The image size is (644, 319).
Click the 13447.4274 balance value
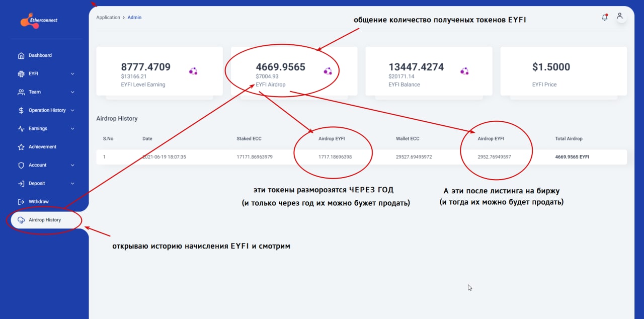point(416,67)
